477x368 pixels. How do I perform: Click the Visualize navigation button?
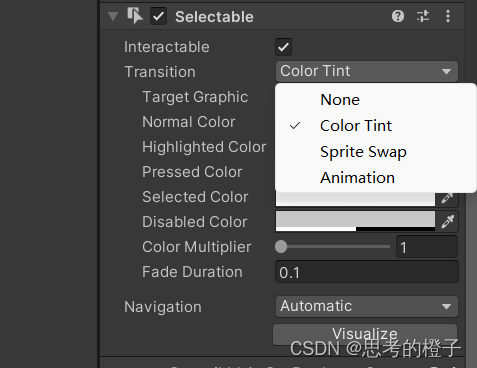click(x=365, y=334)
